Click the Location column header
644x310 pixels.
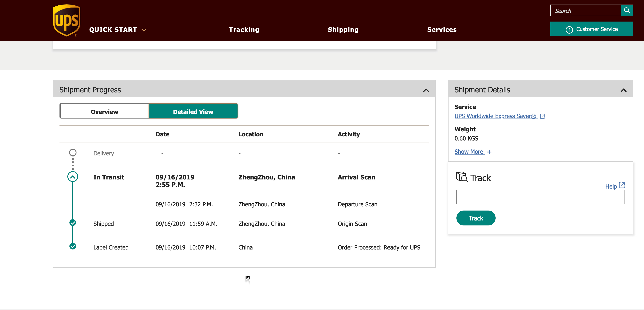point(251,134)
